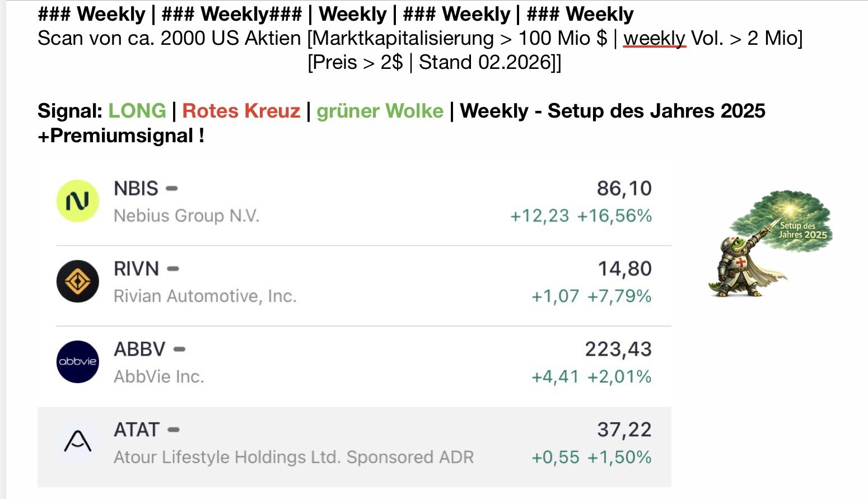Click the Atour Lifestyle logo icon

click(78, 442)
